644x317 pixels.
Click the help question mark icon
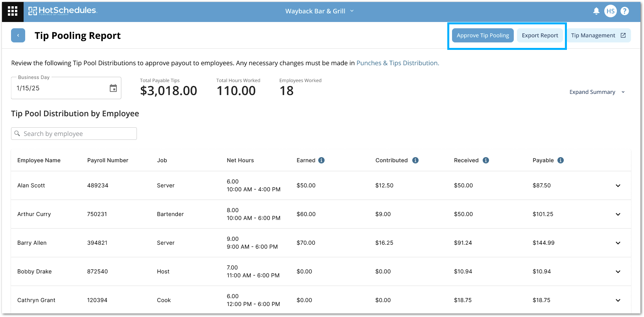tap(624, 11)
